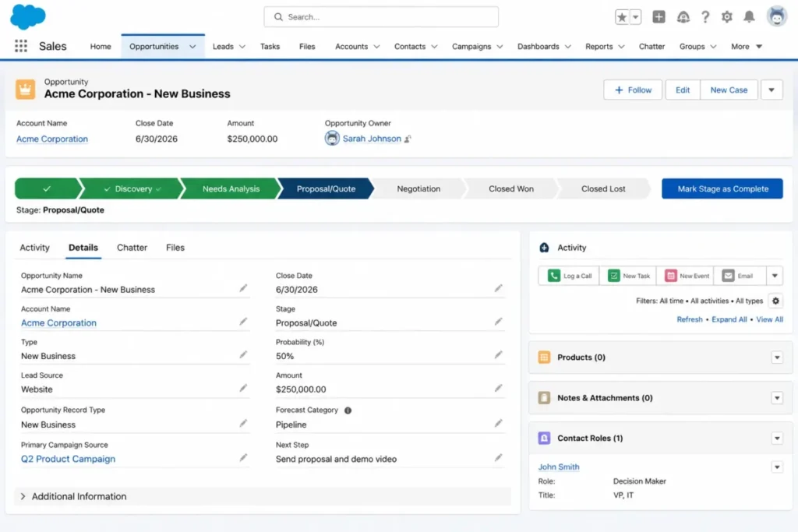Click the Products related list icon
This screenshot has width=798, height=532.
(x=544, y=357)
